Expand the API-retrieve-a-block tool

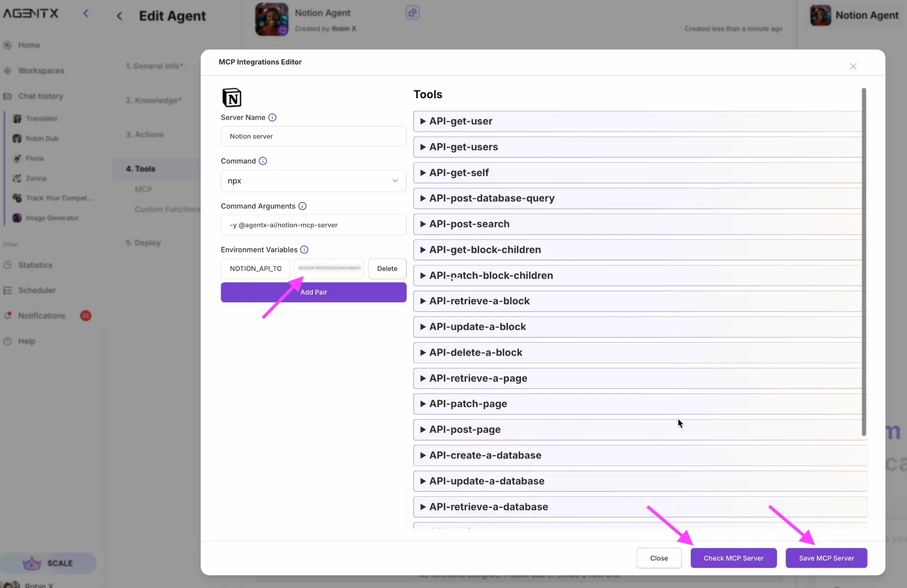(x=640, y=301)
